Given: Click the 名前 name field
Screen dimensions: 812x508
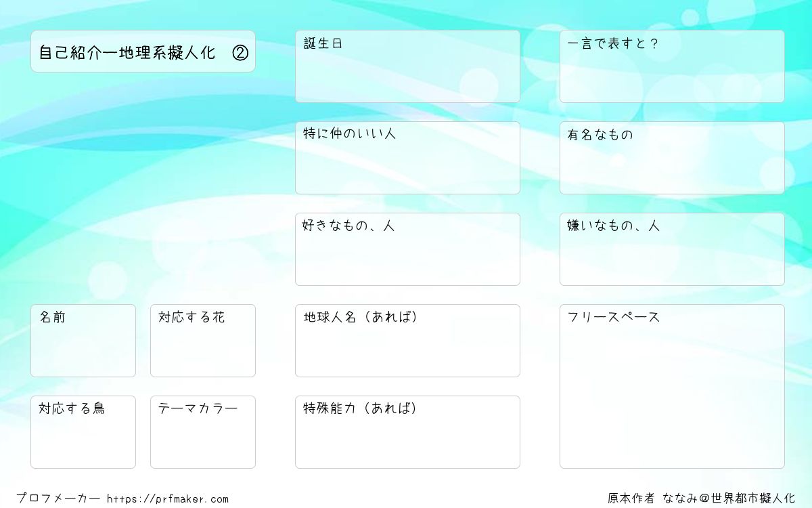Looking at the screenshot, I should (83, 341).
